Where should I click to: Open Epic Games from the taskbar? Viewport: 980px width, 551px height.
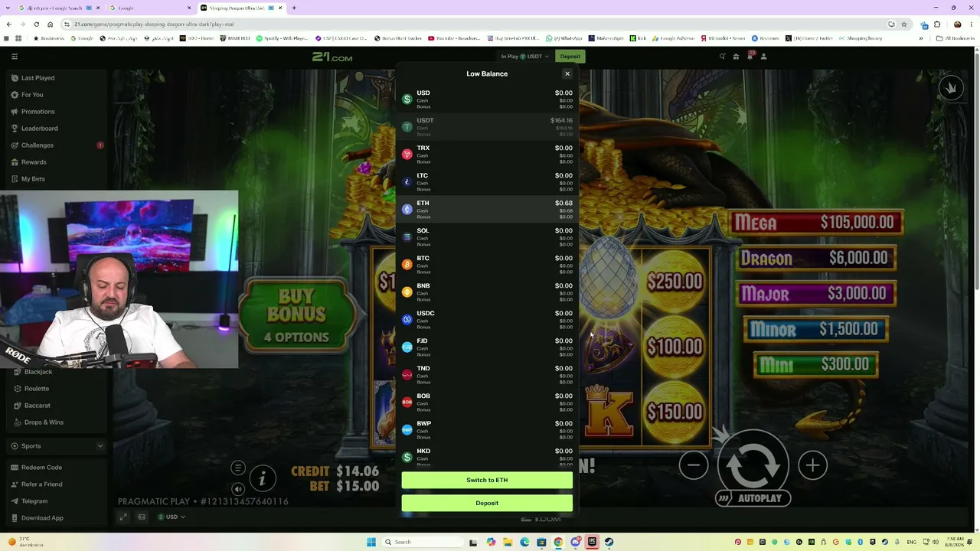pyautogui.click(x=592, y=542)
